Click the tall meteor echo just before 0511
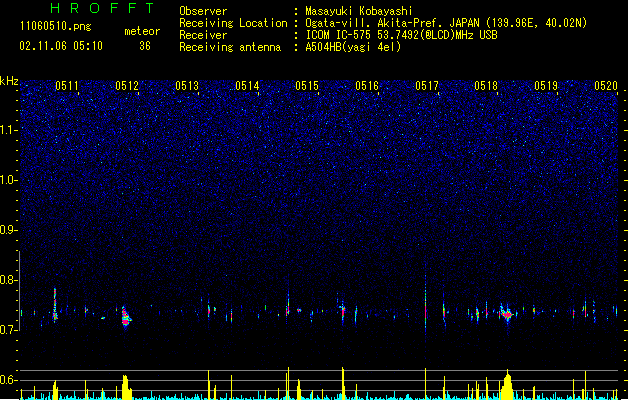Screen dimensions: 629x400 coord(55,305)
